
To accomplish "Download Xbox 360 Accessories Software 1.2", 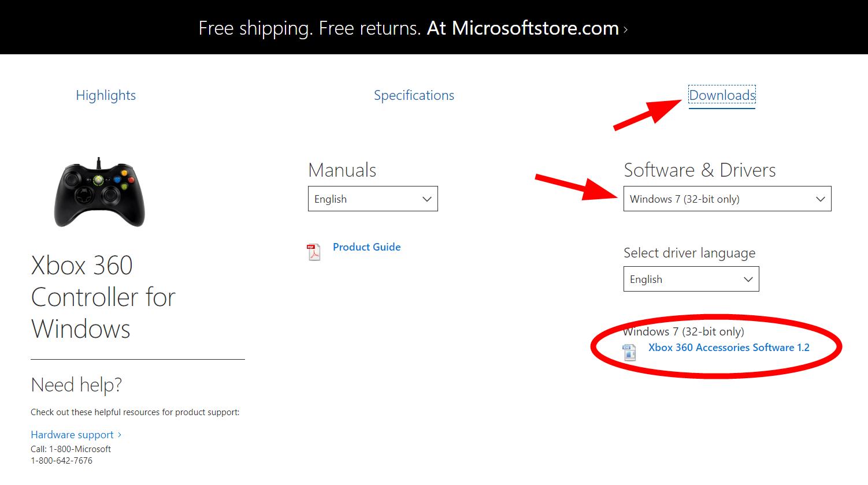I will (729, 348).
